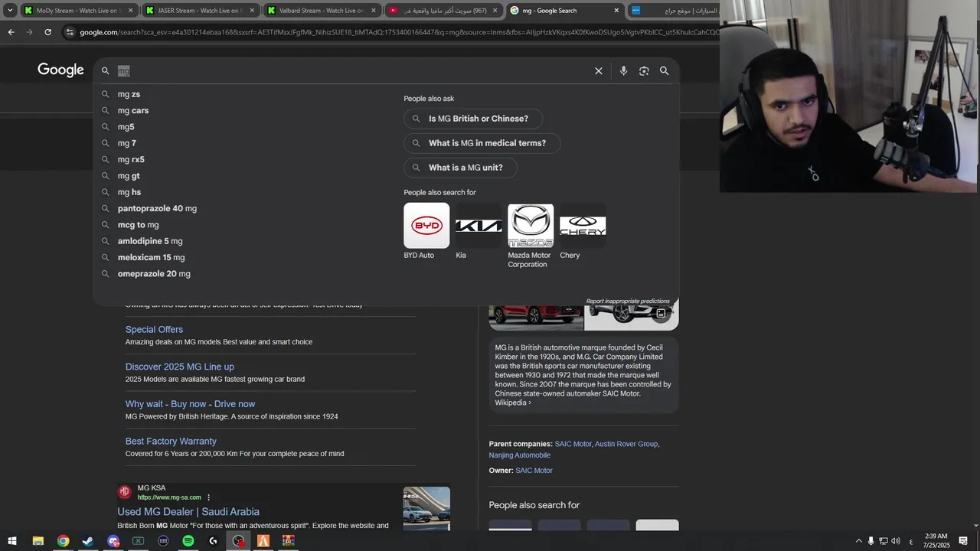
Task: Open Logitech G HUB from taskbar
Action: [214, 541]
